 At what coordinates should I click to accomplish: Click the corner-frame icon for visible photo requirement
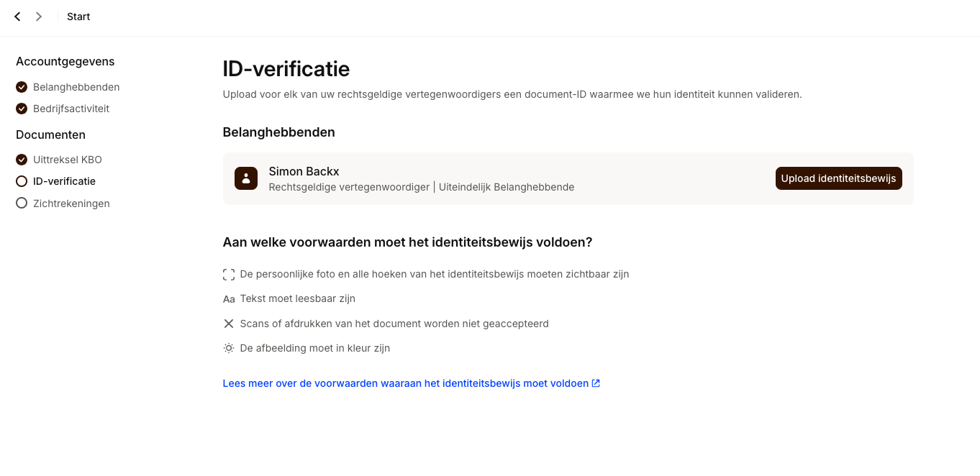229,274
